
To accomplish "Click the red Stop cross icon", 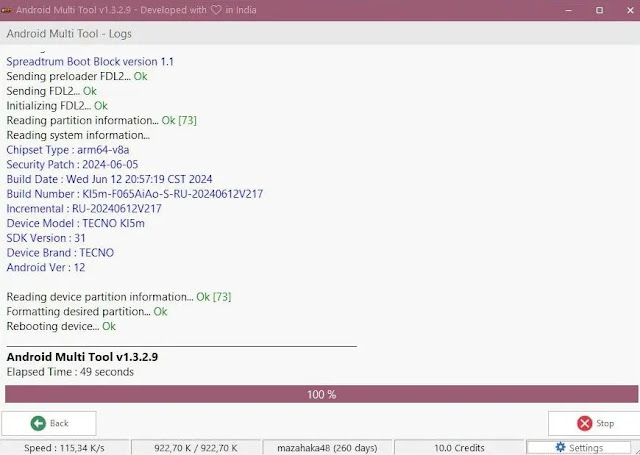I will click(x=584, y=423).
